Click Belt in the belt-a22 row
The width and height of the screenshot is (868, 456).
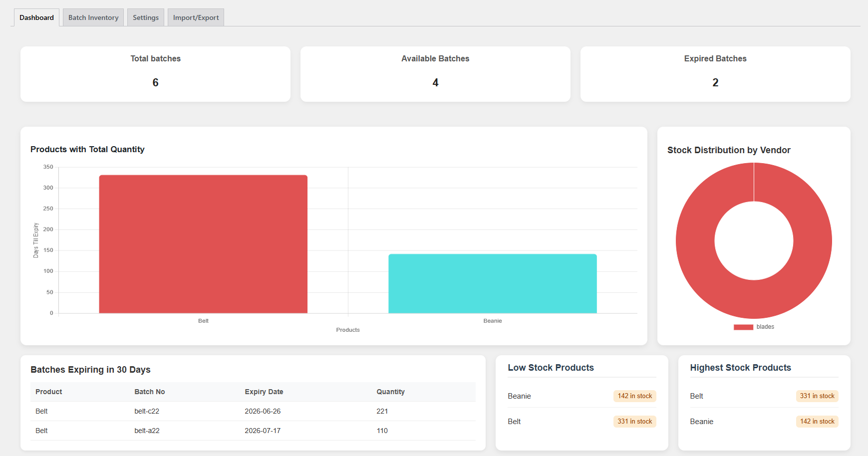(x=41, y=431)
